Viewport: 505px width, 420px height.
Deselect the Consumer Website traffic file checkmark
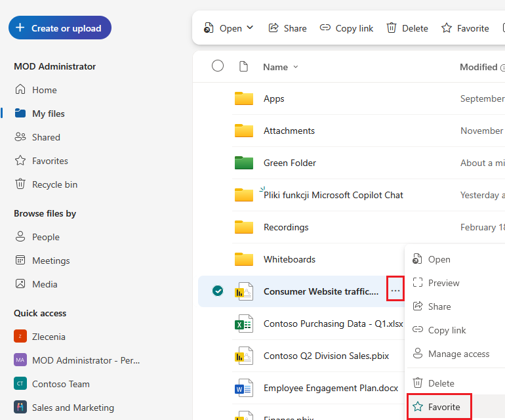[x=218, y=291]
